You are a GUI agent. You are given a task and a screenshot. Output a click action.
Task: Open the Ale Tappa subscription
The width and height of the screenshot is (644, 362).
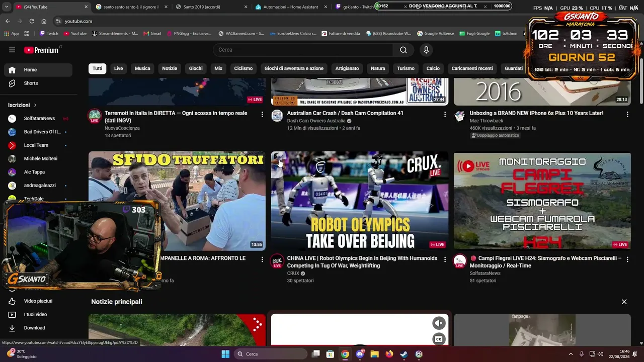38,172
